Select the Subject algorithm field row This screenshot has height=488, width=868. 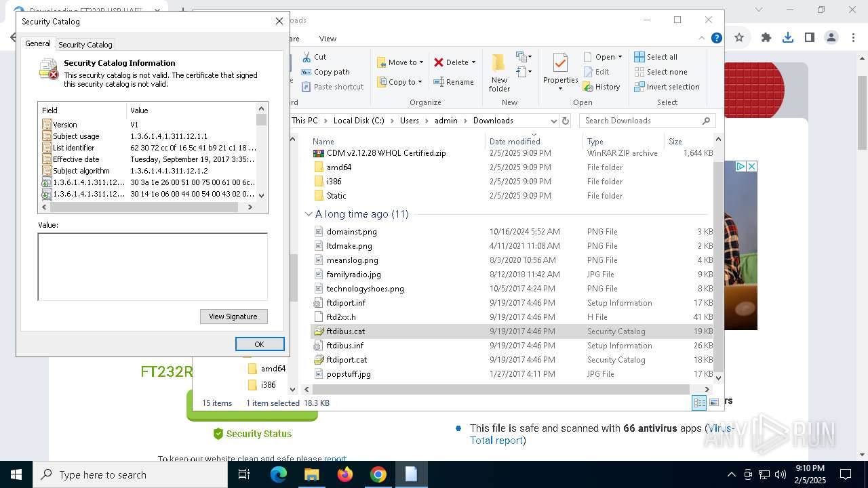149,171
